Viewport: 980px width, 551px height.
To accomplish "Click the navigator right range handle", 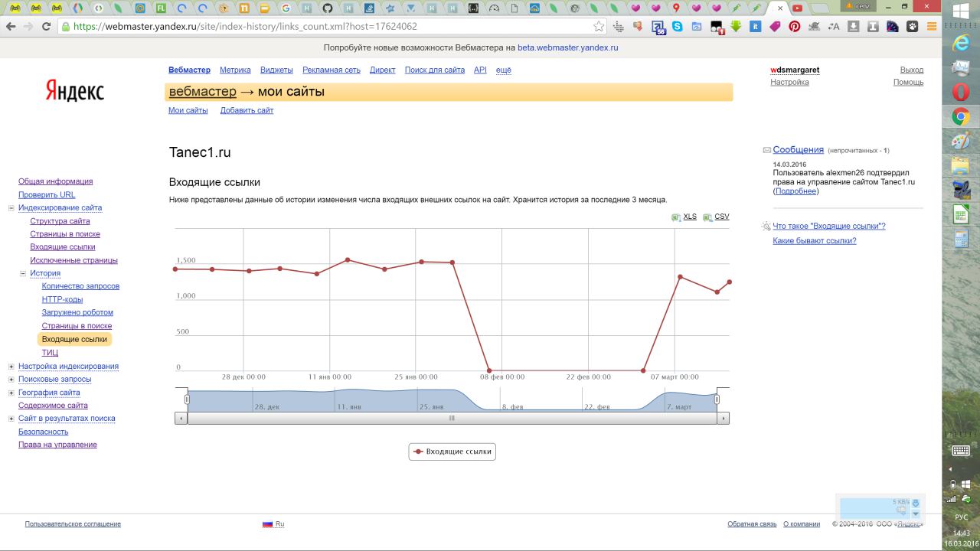I will pyautogui.click(x=717, y=399).
